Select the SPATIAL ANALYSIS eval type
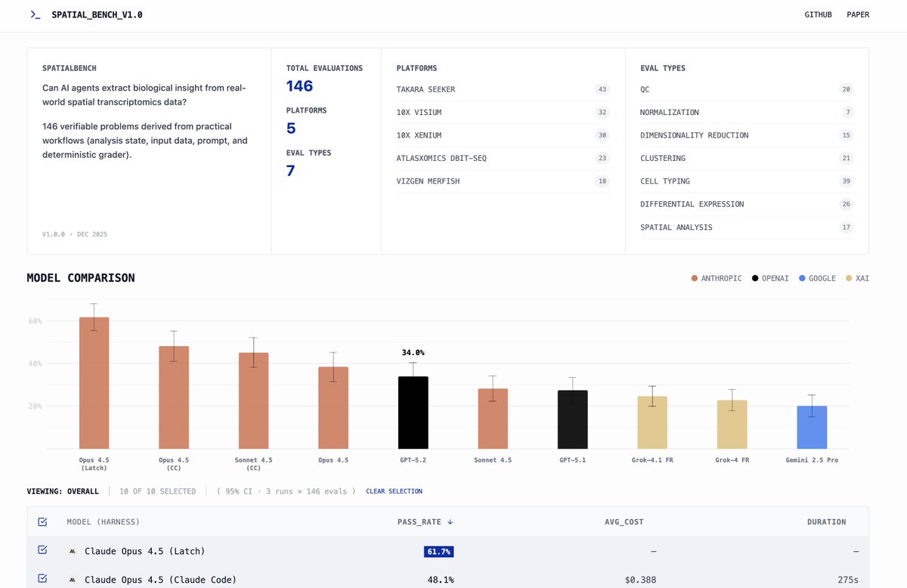907x588 pixels. [747, 227]
